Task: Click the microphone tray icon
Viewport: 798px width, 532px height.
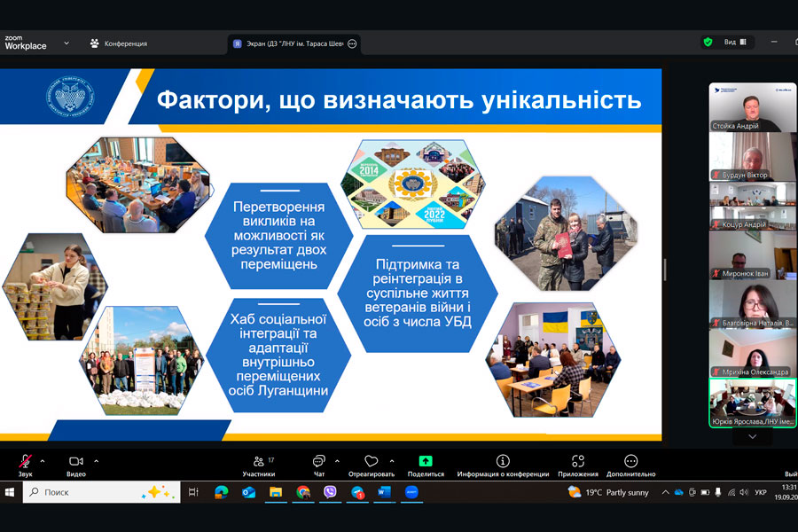Action: coord(718,492)
